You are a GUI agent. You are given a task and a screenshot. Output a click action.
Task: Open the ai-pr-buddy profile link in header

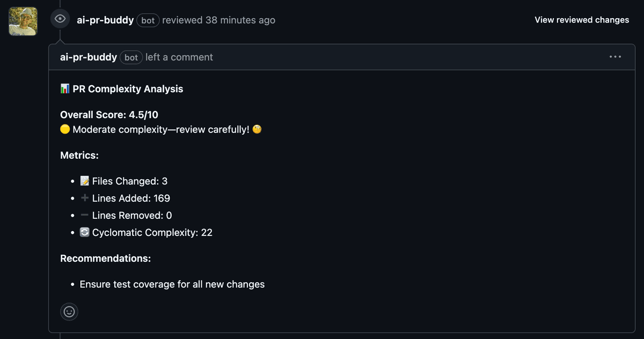point(105,20)
